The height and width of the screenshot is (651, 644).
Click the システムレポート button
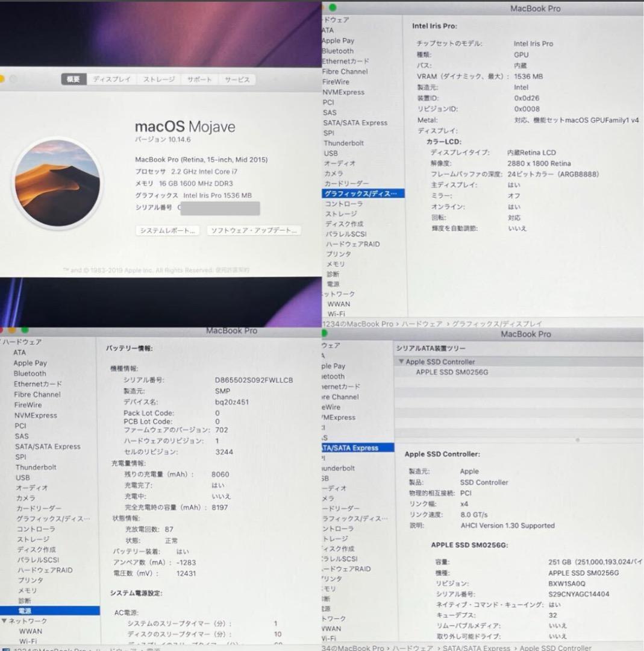[x=167, y=230]
